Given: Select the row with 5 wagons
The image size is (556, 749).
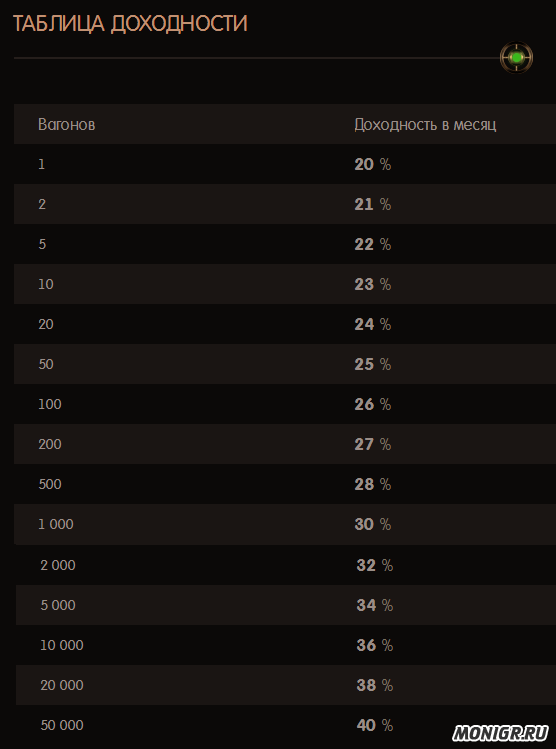Looking at the screenshot, I should point(285,244).
